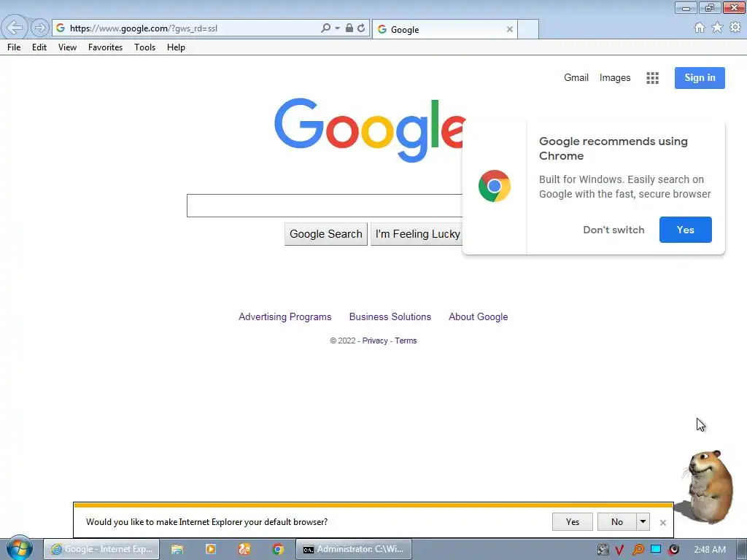Click the Sign in button
This screenshot has width=747, height=560.
point(700,77)
